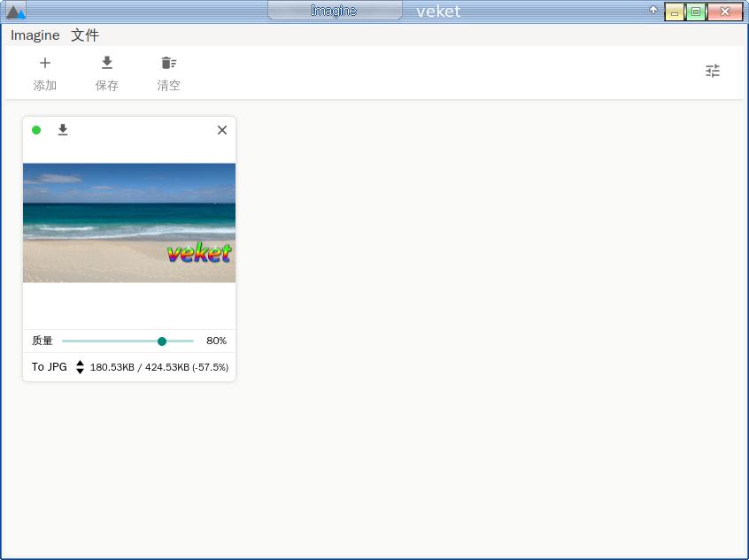Click the download icon on the image card
Viewport: 749px width, 560px height.
(63, 130)
